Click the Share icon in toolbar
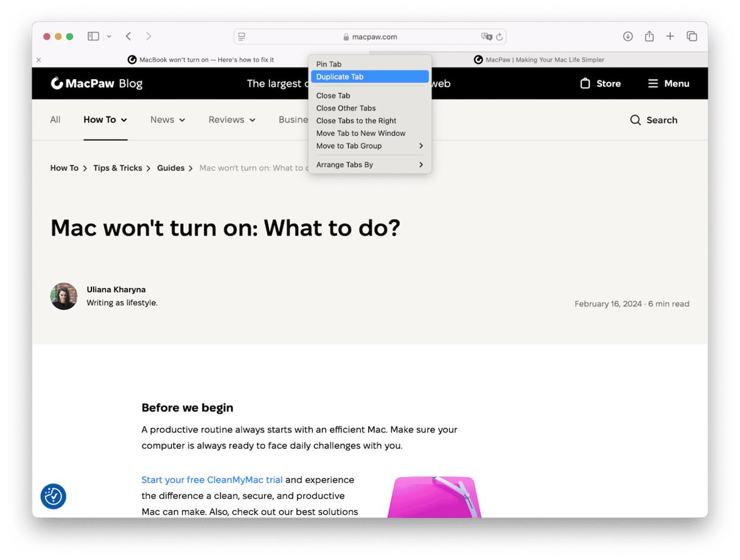This screenshot has width=740, height=560. [649, 37]
